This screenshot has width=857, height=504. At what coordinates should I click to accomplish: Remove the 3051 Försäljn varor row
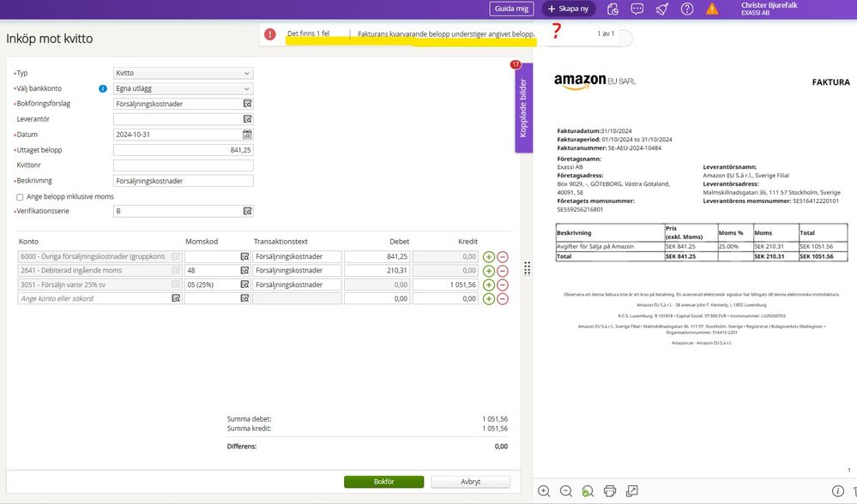[x=503, y=285]
